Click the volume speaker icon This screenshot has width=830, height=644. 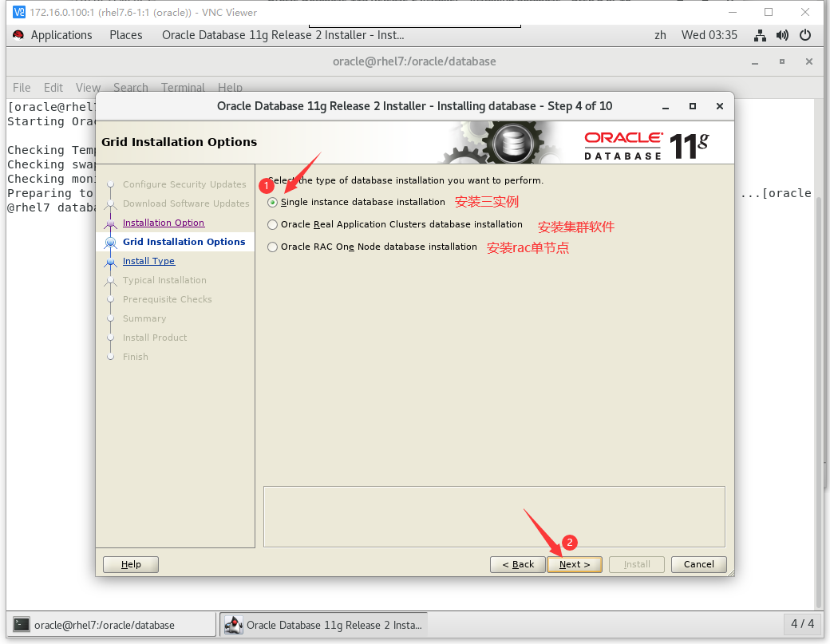(782, 35)
